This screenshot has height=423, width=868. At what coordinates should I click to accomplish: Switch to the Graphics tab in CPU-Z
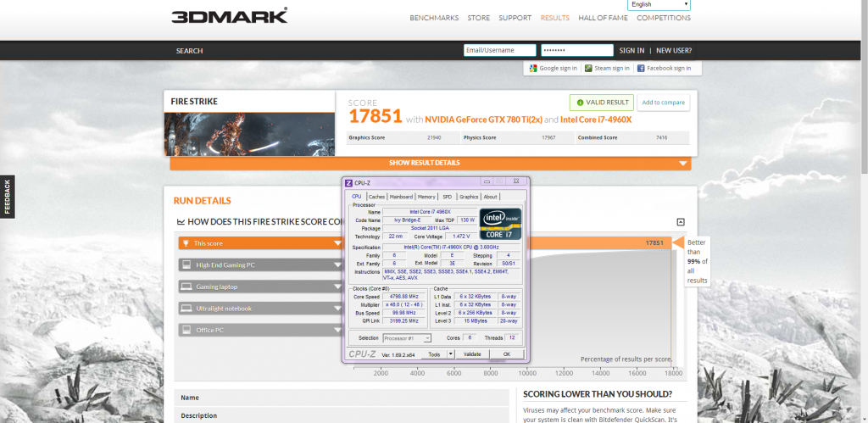pos(469,197)
